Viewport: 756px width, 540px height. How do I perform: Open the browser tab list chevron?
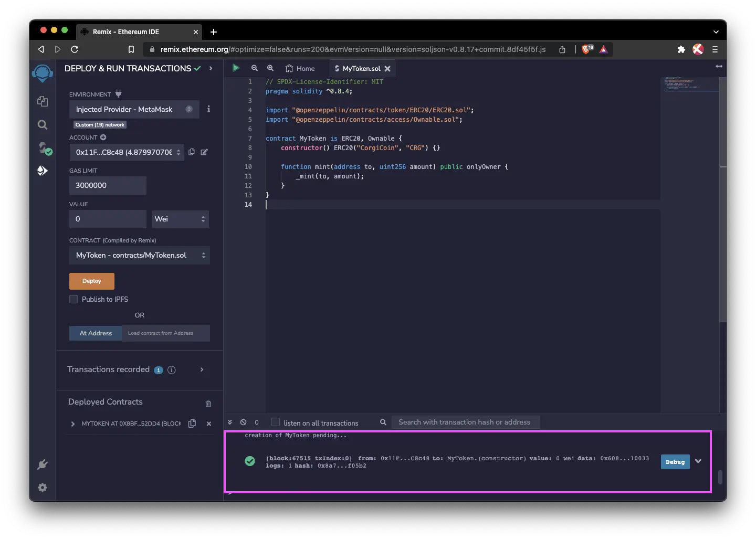pyautogui.click(x=716, y=32)
